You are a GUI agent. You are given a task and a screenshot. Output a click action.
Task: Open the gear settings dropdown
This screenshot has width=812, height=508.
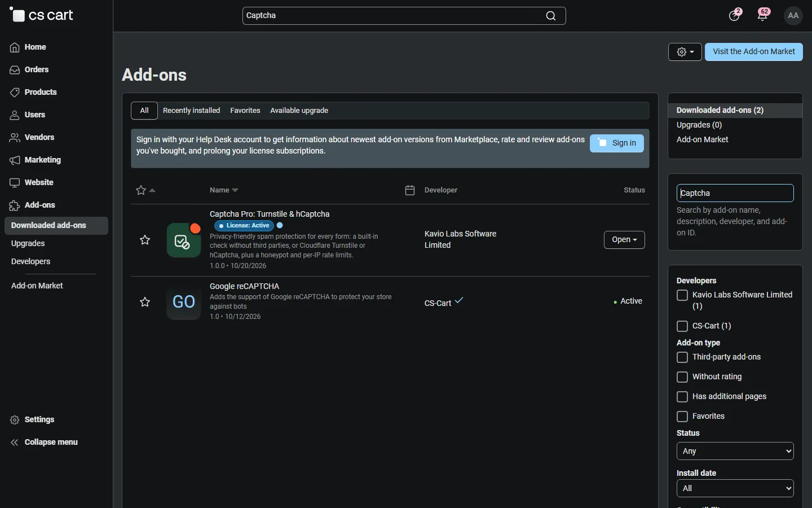(x=685, y=52)
